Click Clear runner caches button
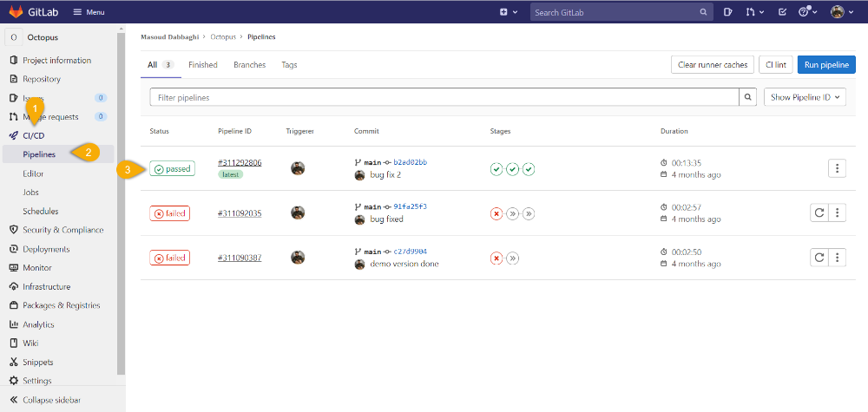Screen dimensions: 868x412 coord(713,65)
